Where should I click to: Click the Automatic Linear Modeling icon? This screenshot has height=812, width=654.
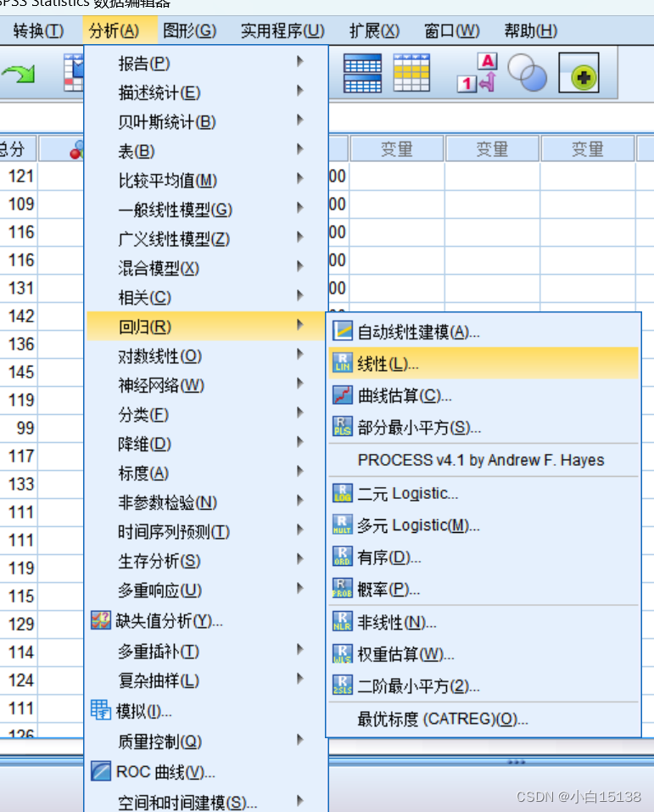(x=343, y=332)
